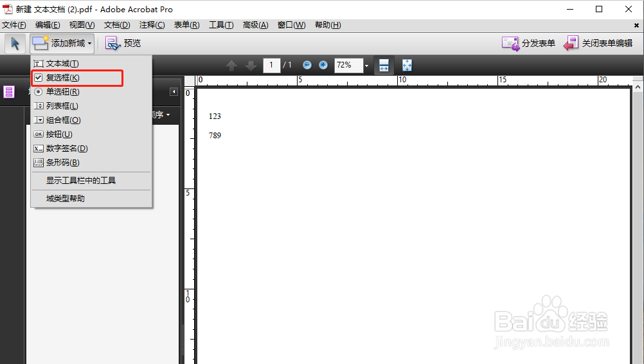Click the 预览 preview button

[x=123, y=44]
